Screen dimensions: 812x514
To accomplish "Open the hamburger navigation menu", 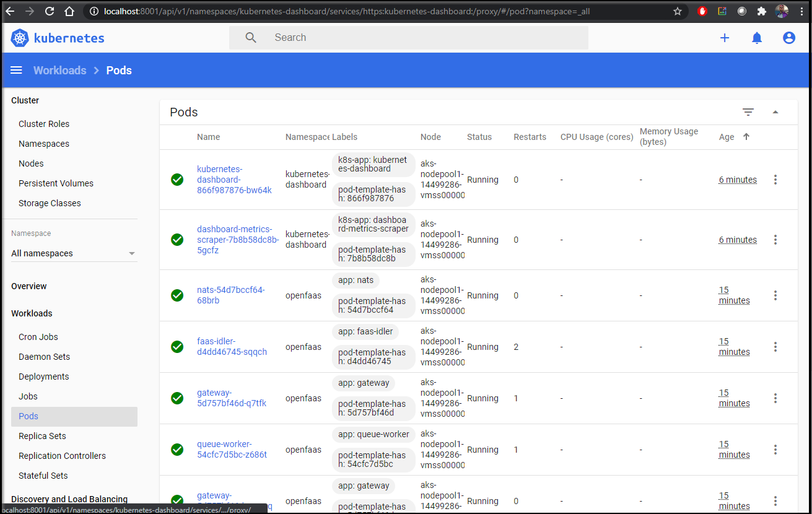I will coord(17,70).
